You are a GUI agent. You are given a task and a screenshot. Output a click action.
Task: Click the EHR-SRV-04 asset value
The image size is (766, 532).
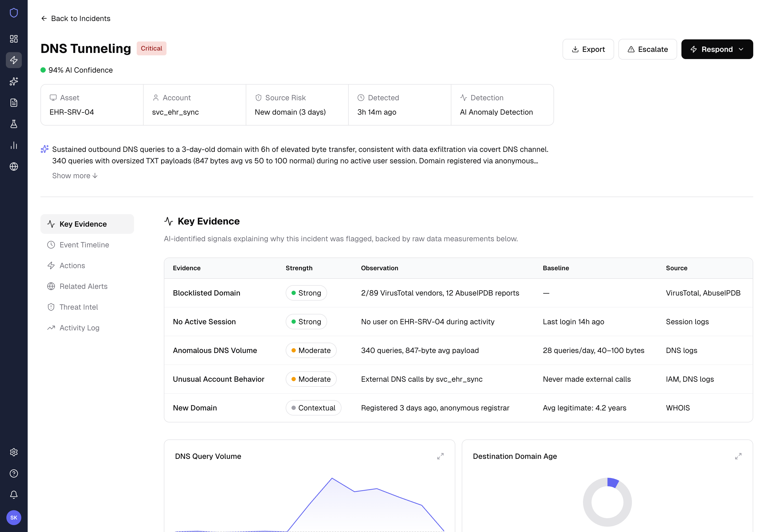[72, 112]
